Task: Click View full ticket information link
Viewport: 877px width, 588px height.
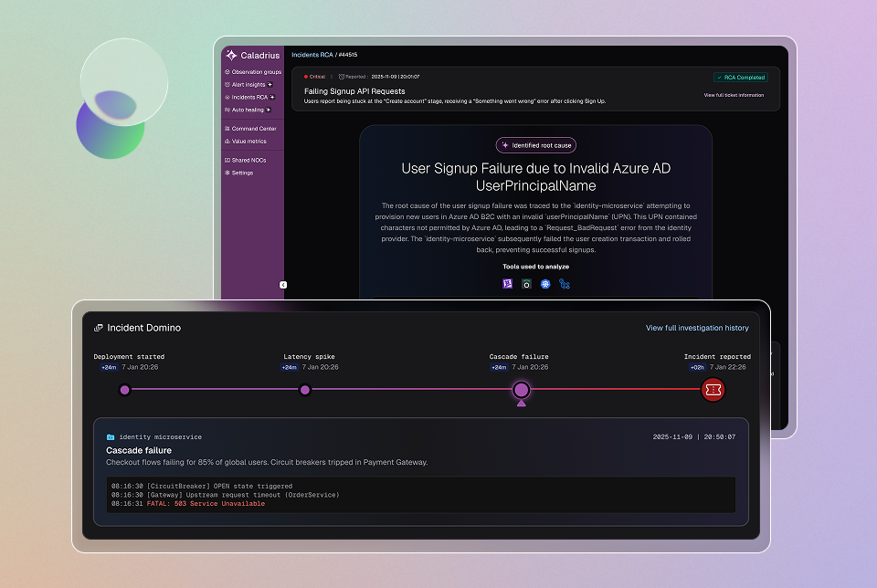Action: pos(734,95)
